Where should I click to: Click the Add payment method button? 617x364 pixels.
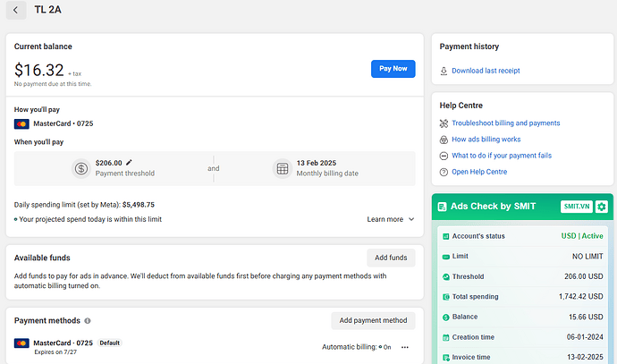point(373,320)
